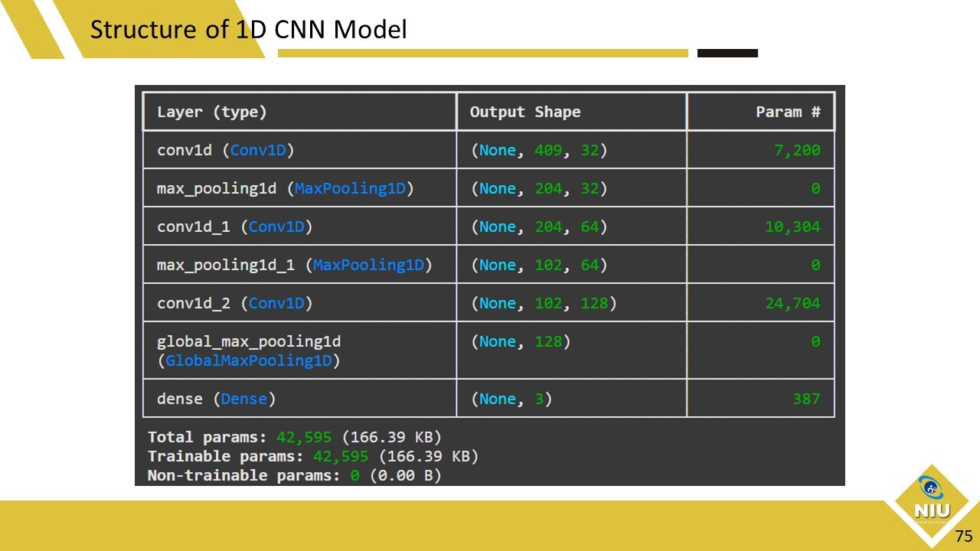Click the 387 parameter count in dense row
This screenshot has height=551, width=980.
pos(805,399)
